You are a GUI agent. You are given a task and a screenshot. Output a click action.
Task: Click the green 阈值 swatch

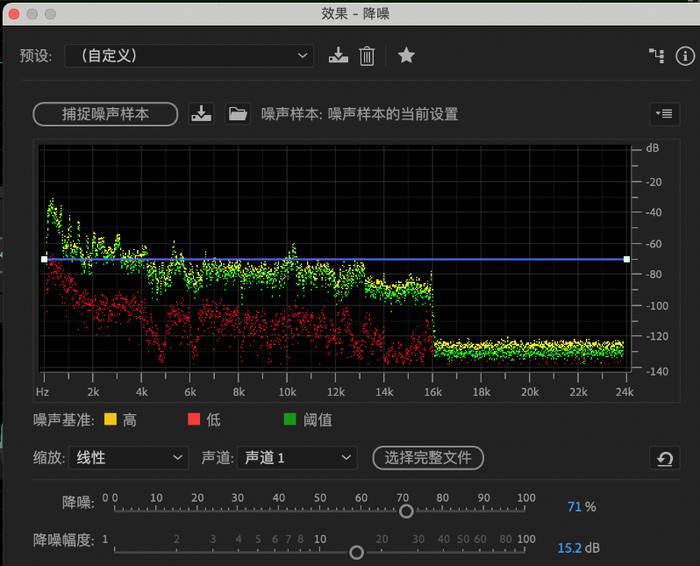point(290,419)
